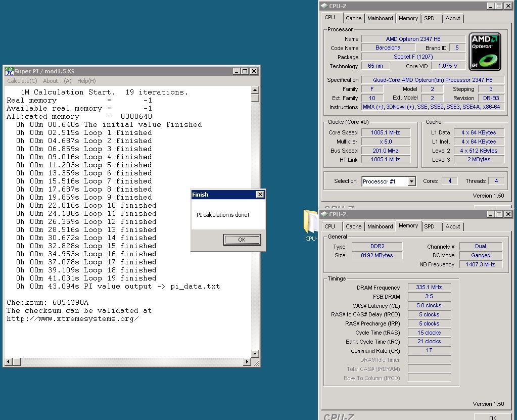The width and height of the screenshot is (517, 420).
Task: Click Super PI vertical scrollbar up arrow
Action: click(x=255, y=90)
